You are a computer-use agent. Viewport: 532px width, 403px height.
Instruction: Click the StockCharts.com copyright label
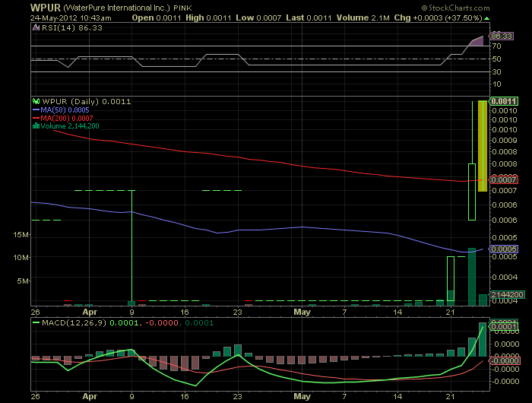pos(456,8)
